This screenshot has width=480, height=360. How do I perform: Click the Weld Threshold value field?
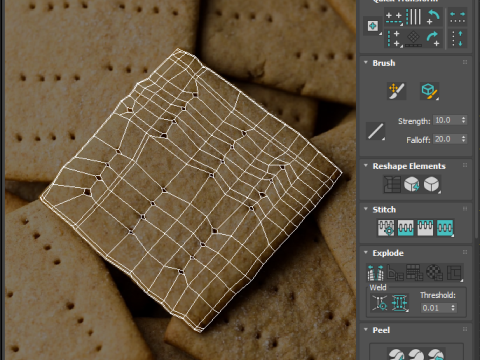click(x=435, y=308)
